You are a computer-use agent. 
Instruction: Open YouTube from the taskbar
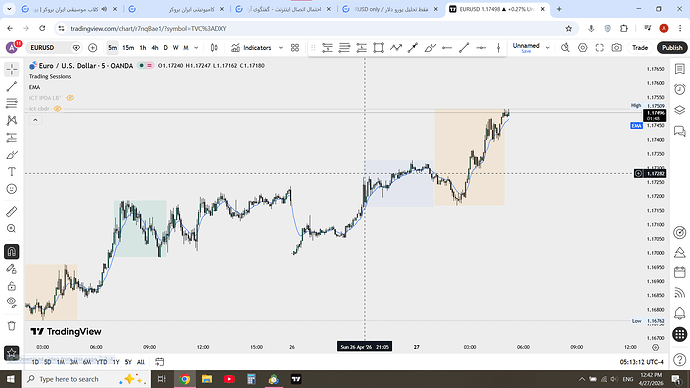[229, 379]
